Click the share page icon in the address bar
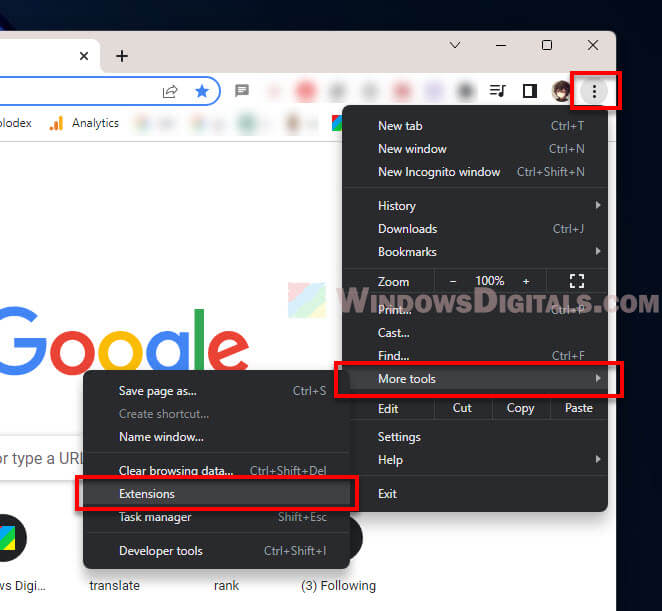662x611 pixels. [x=170, y=91]
